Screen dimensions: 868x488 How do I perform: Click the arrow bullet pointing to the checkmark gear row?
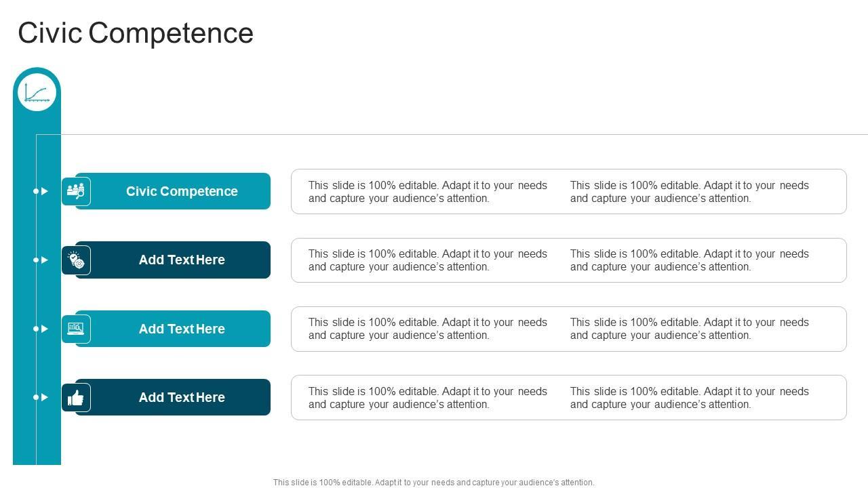point(42,260)
